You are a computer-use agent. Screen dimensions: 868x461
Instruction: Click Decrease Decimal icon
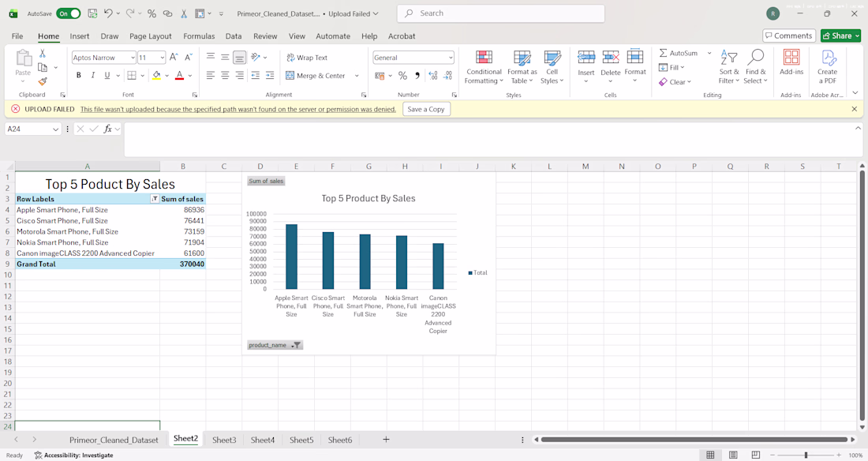[448, 75]
